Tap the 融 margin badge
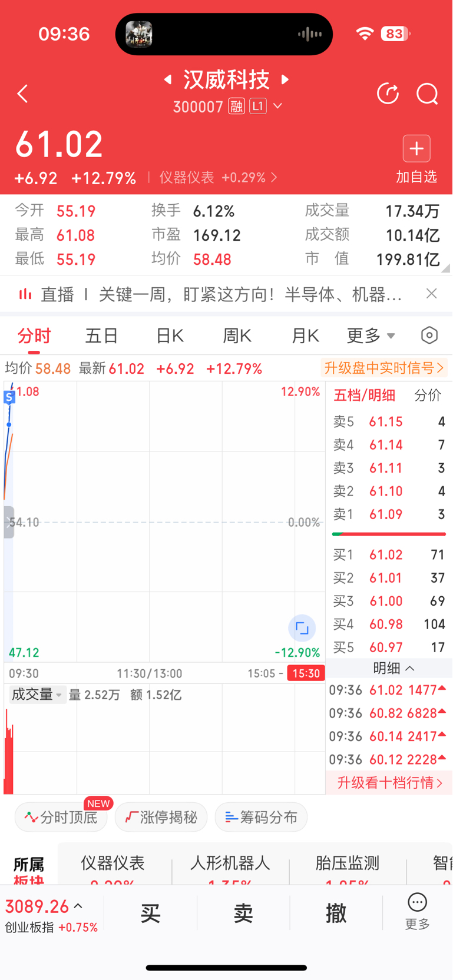 pyautogui.click(x=237, y=107)
